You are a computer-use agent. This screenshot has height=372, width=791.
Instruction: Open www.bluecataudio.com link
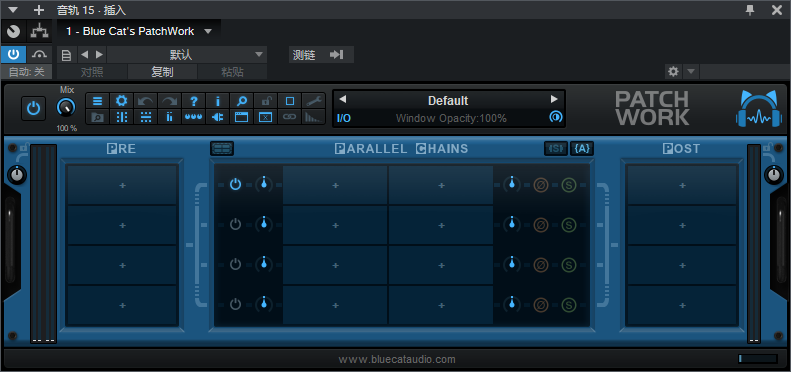tap(397, 359)
